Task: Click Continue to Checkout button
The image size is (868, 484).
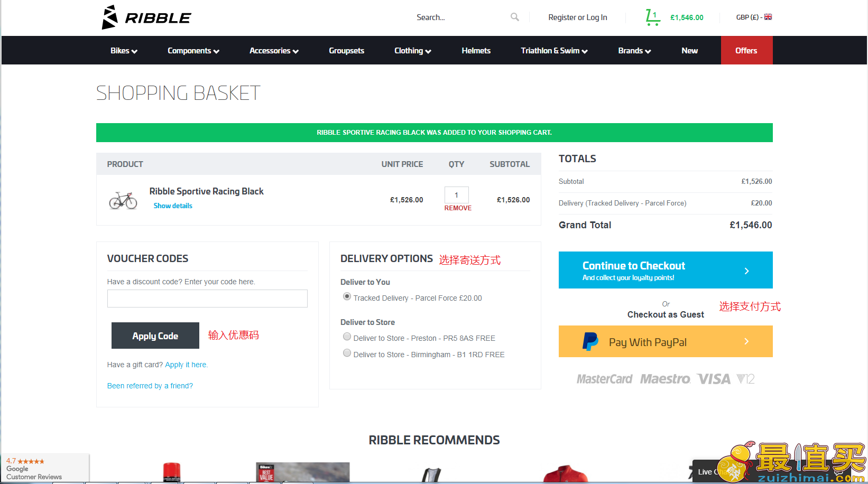Action: tap(666, 270)
